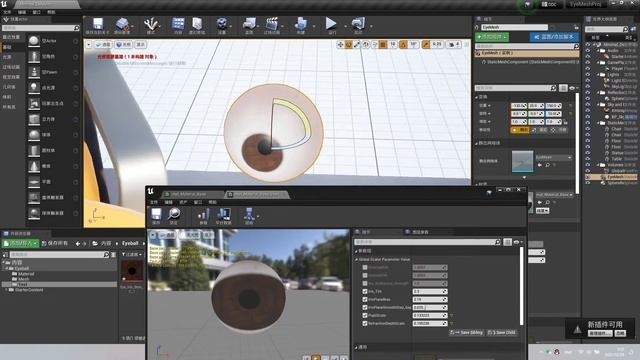
Task: Toggle rotation snap icon in viewport toolbar
Action: click(x=403, y=44)
